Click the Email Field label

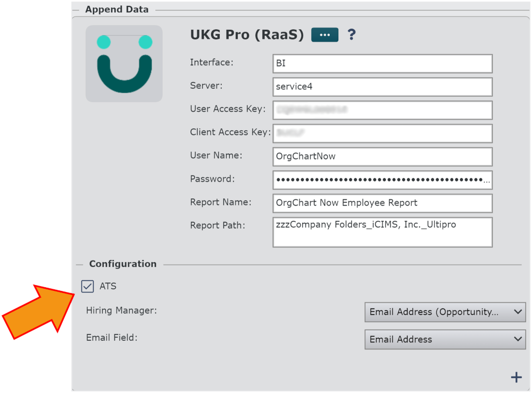112,338
